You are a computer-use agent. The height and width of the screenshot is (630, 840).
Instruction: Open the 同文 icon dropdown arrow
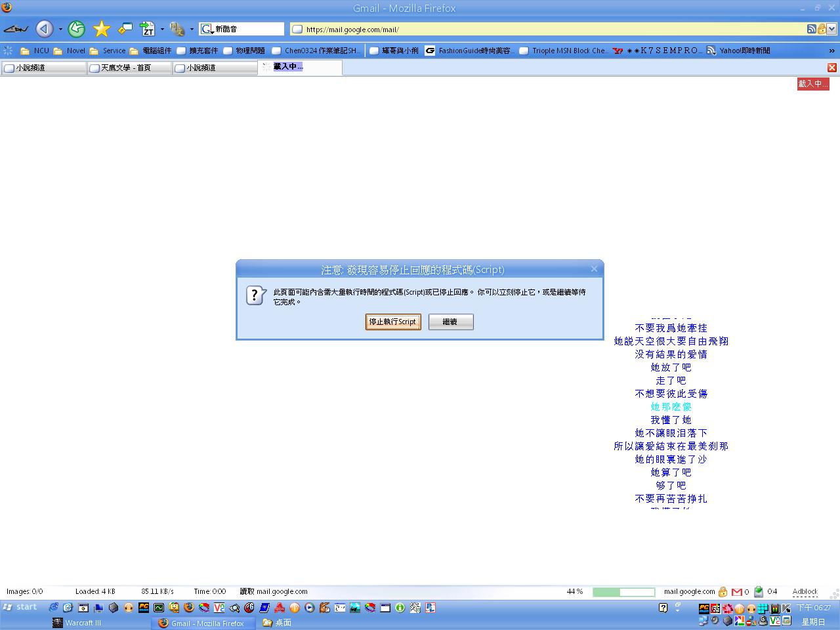192,29
